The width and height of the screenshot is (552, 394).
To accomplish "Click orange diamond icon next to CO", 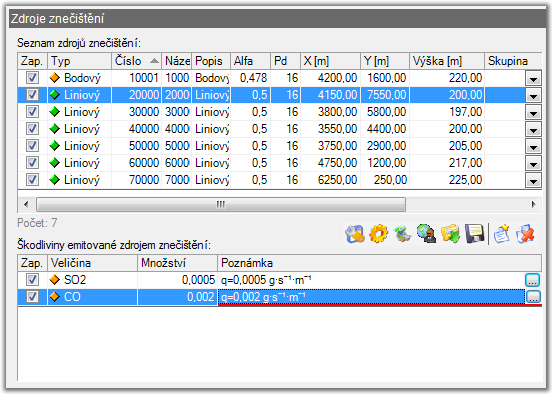I will [x=55, y=296].
